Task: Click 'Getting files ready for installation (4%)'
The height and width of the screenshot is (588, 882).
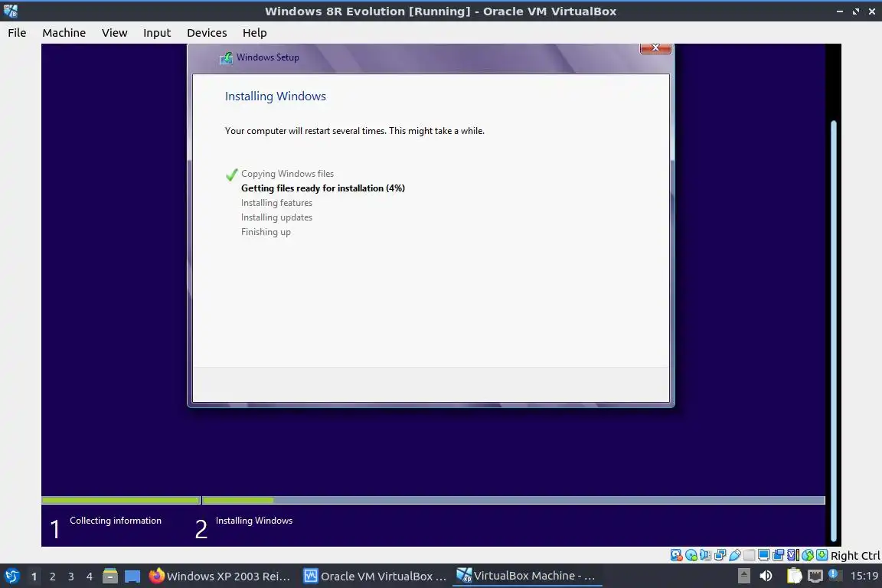Action: pos(323,188)
